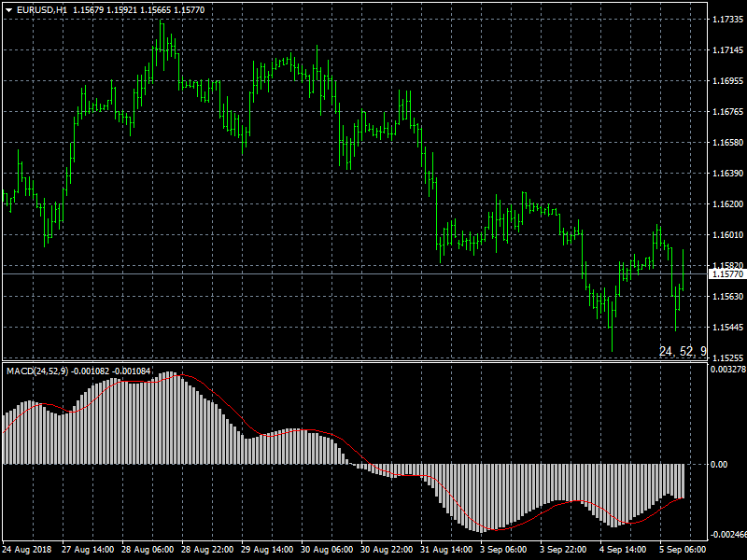Click the 1.15630 price axis label
The width and height of the screenshot is (747, 560).
tap(727, 296)
